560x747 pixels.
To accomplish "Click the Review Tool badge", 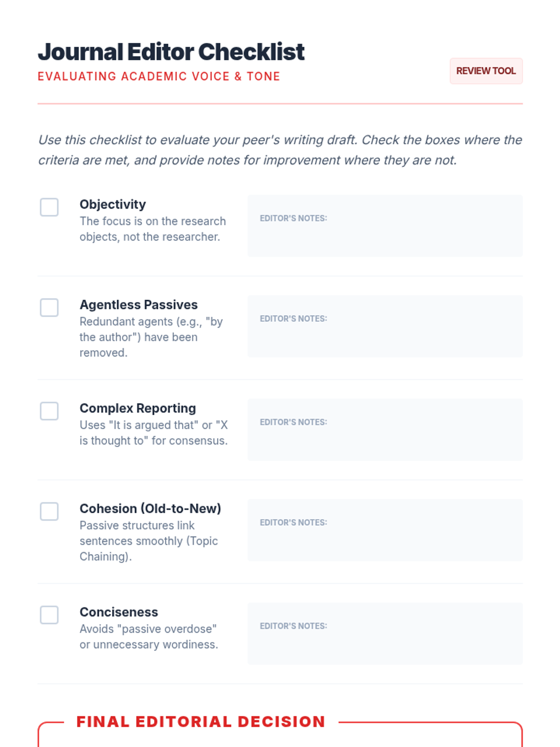I will [x=486, y=71].
